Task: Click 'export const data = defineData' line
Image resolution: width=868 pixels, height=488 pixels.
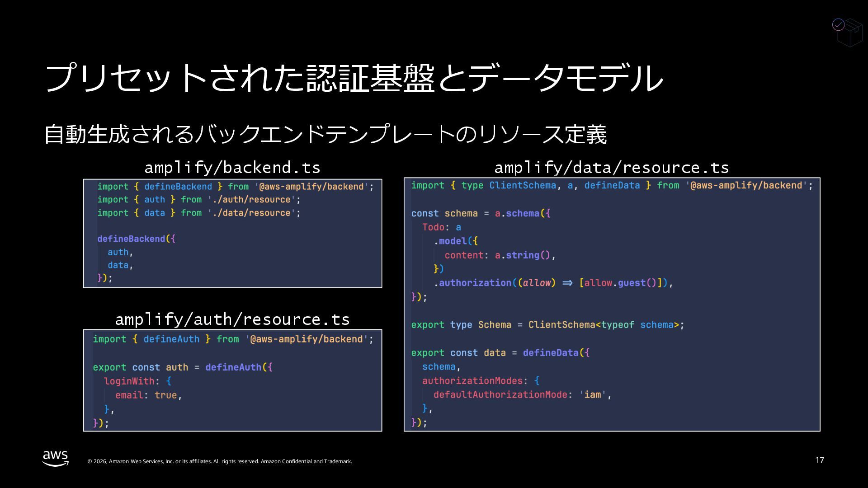Action: click(x=500, y=353)
